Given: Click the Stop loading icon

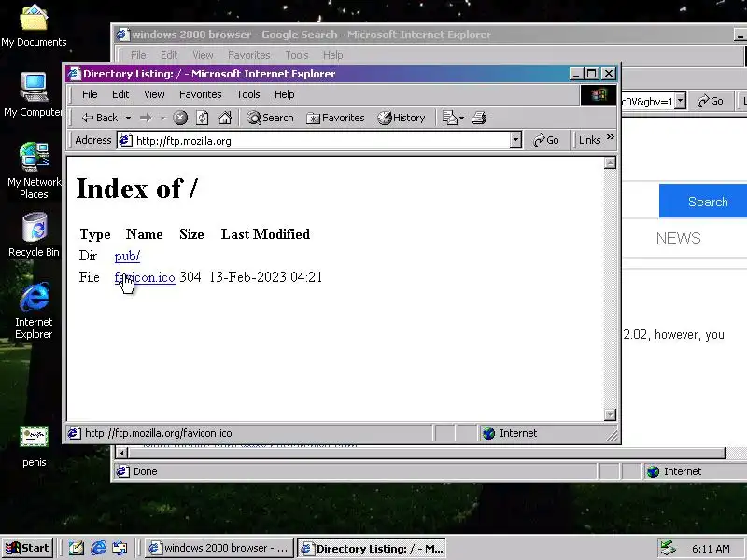Looking at the screenshot, I should (180, 118).
